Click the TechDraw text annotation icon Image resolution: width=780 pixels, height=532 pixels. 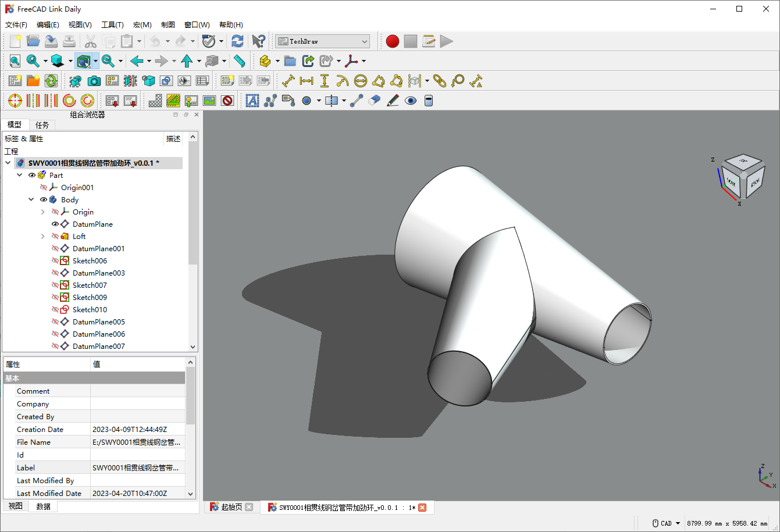coord(252,101)
